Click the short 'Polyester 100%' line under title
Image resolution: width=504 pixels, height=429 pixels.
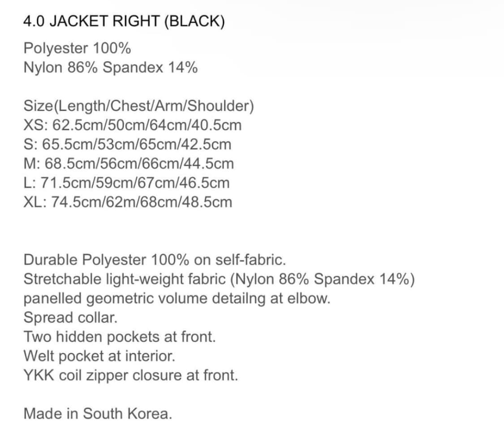[x=77, y=48]
